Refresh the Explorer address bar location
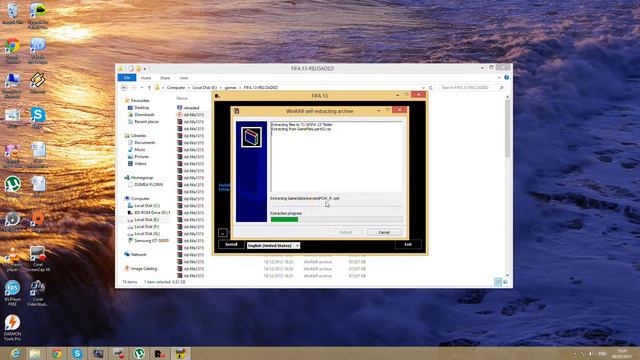The width and height of the screenshot is (640, 360). click(x=431, y=87)
